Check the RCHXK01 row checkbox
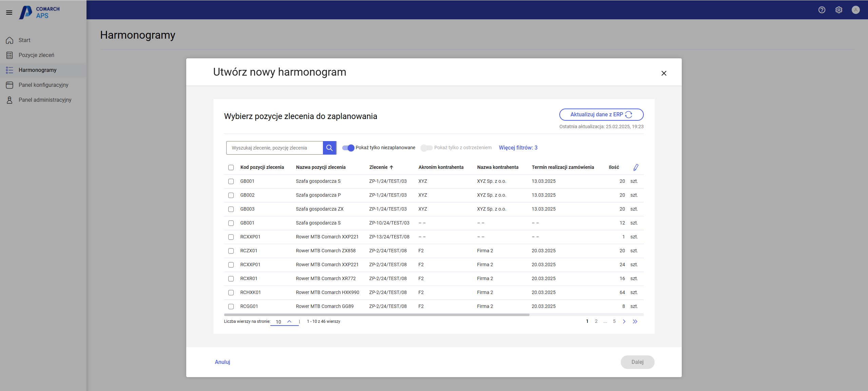The width and height of the screenshot is (868, 391). [x=231, y=293]
